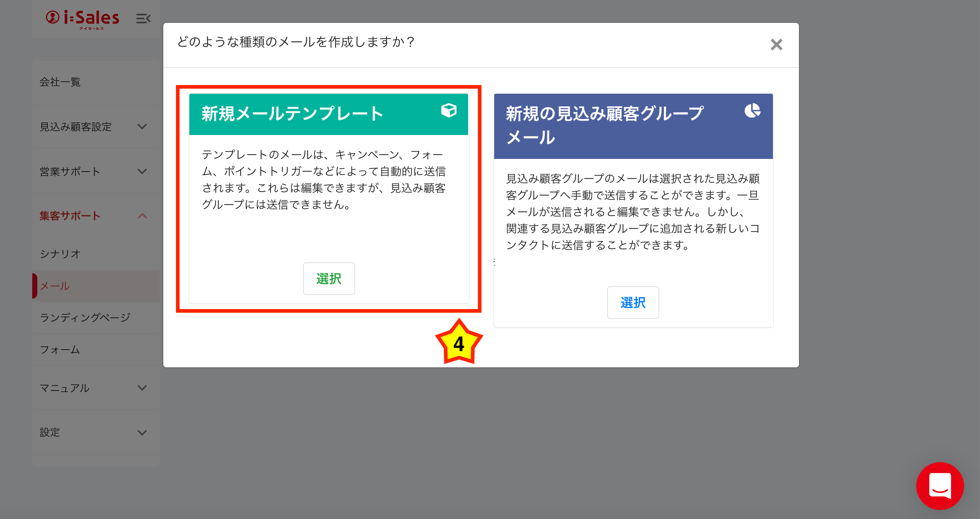Collapse 集客サポート section chevron
This screenshot has height=519, width=980.
pyautogui.click(x=142, y=216)
